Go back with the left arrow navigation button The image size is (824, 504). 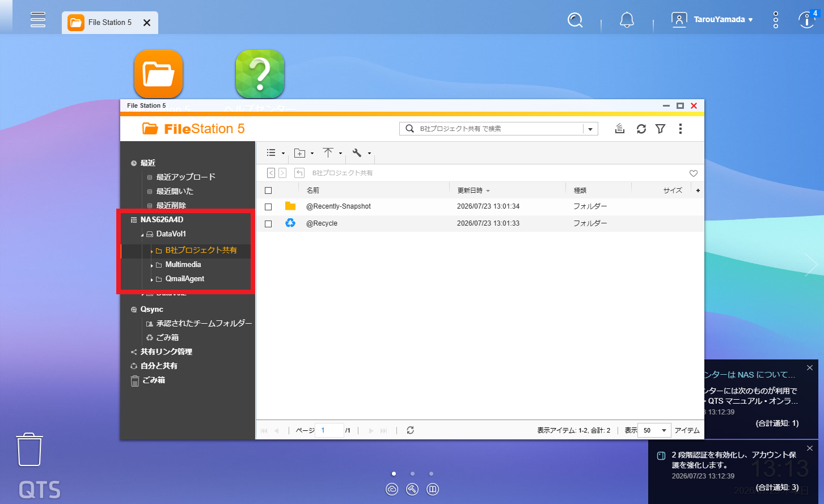tap(271, 173)
